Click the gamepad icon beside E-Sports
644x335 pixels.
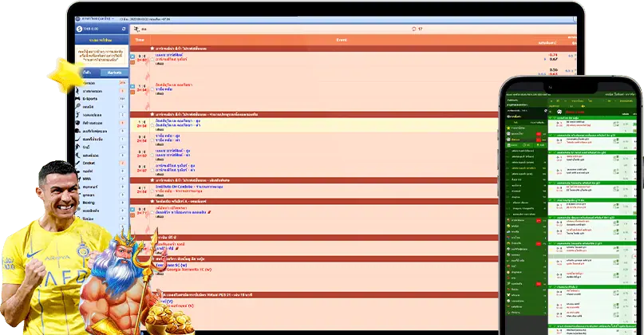[x=77, y=99]
